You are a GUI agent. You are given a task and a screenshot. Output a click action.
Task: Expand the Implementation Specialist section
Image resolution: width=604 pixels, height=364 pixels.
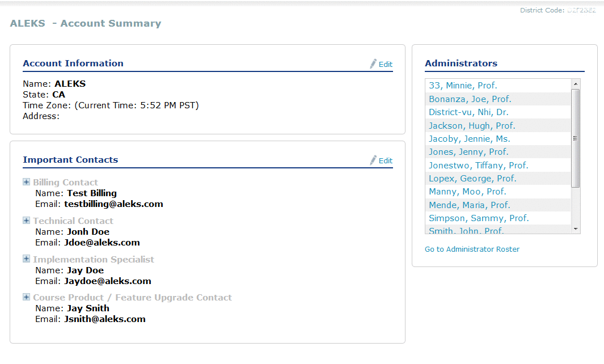pyautogui.click(x=26, y=259)
